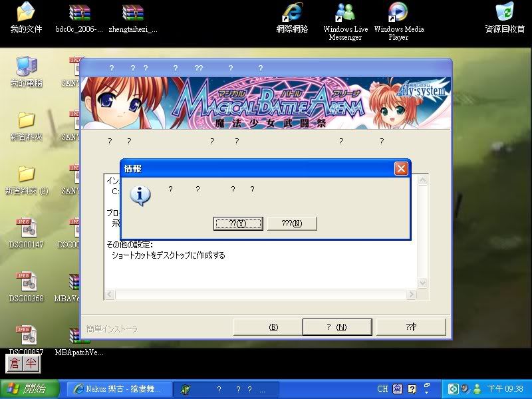Click the Next (N) installer button
Viewport: 532px width, 399px height.
337,327
